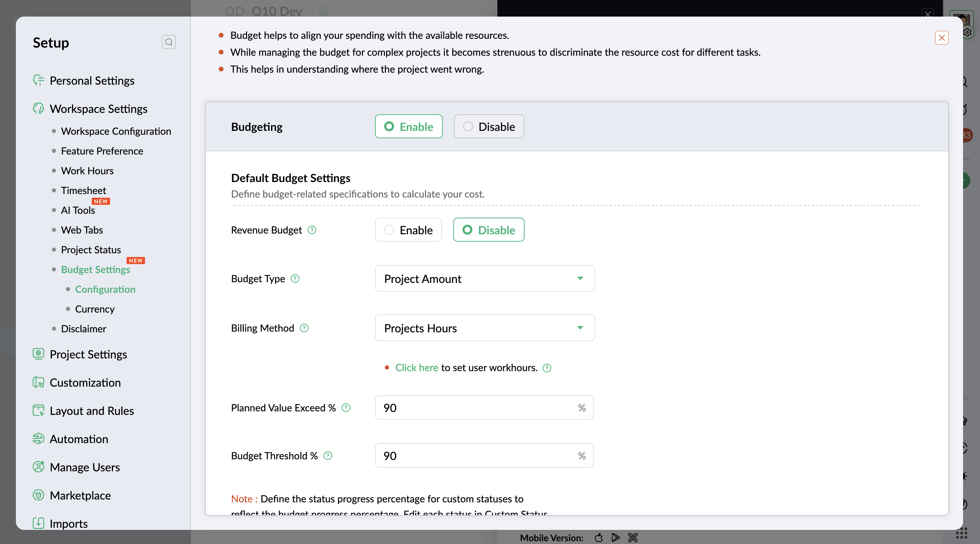This screenshot has width=980, height=544.
Task: Open Budget Threshold help icon
Action: (x=328, y=455)
